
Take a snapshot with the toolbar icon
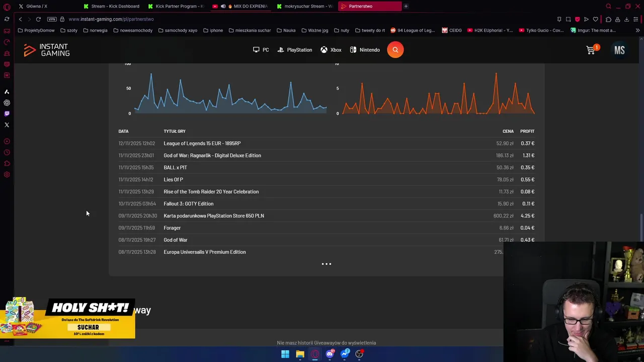pyautogui.click(x=568, y=19)
